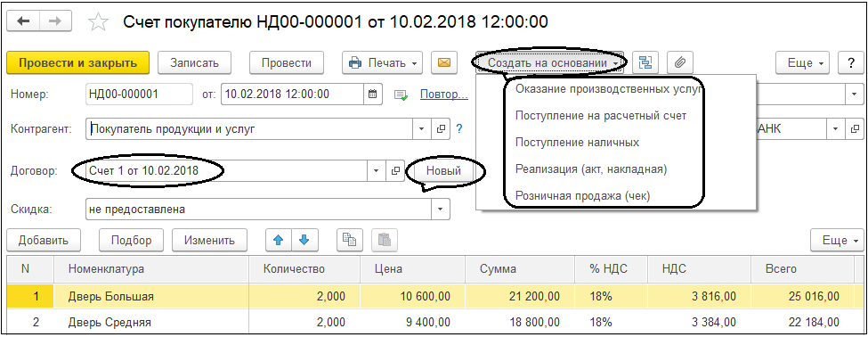Copy rows with the copy icon

coord(349,240)
